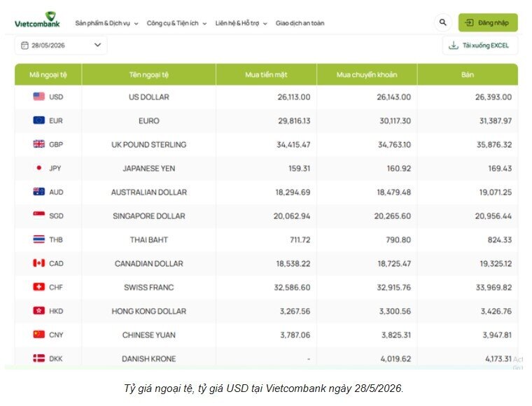
Task: Select CNY sell value 3,947.81
Action: click(497, 335)
